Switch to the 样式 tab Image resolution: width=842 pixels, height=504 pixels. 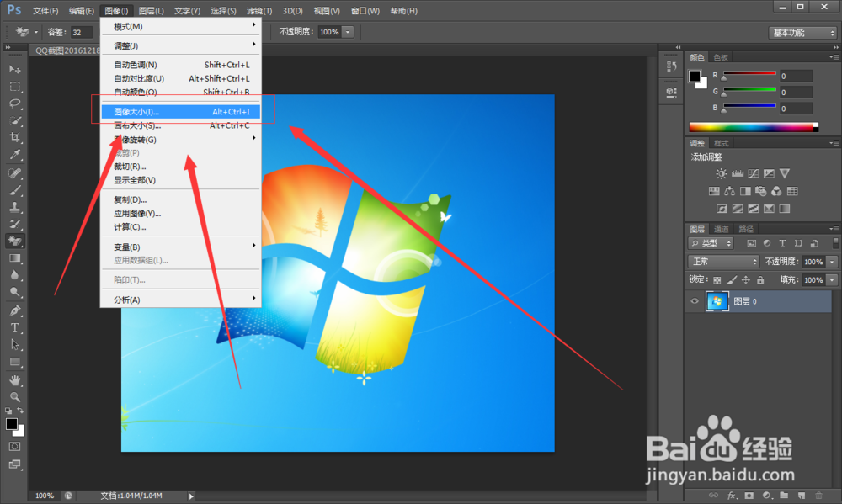click(722, 143)
